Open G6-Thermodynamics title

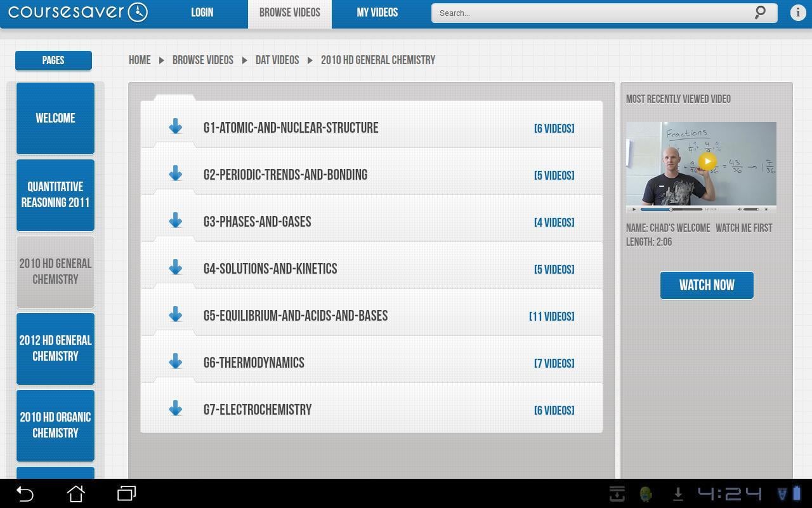tap(254, 363)
